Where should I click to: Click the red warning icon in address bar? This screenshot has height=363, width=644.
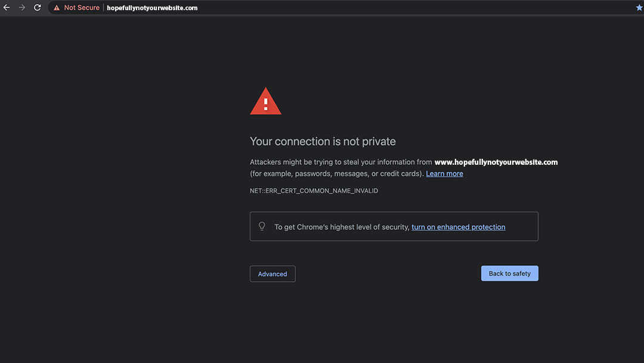[57, 8]
